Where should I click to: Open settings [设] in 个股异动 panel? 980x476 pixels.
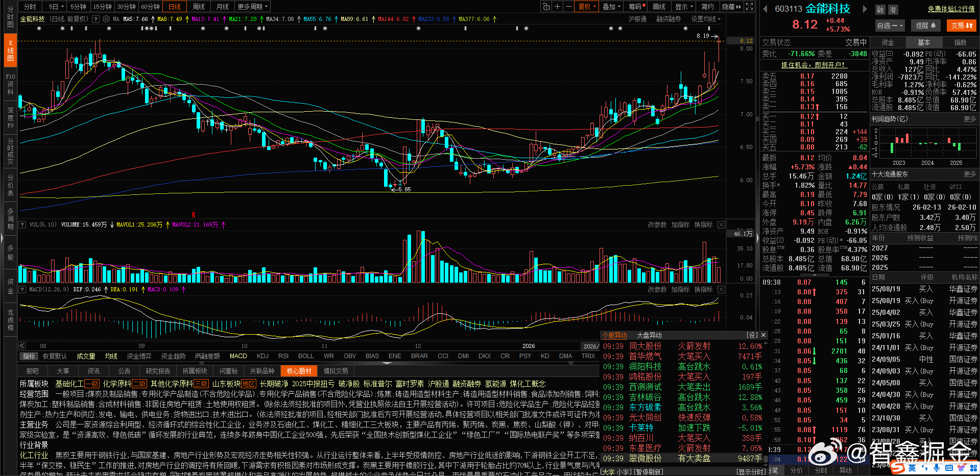752,335
